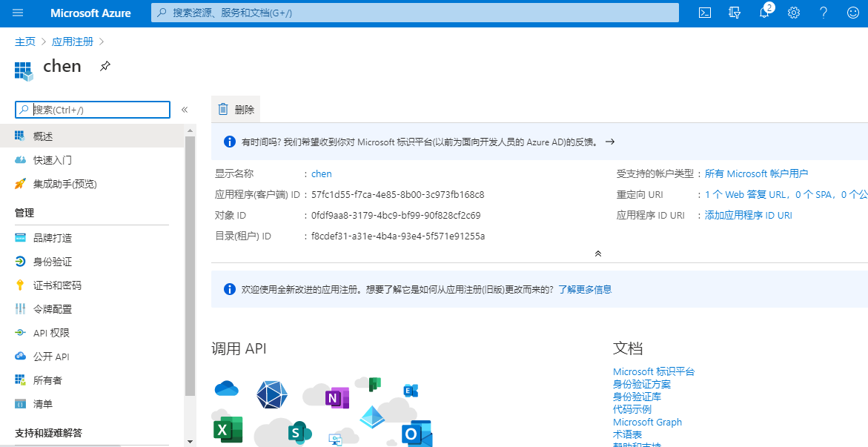Screen dimensions: 868x447
Task: Click the left menu scrollbar thumb
Action: tap(190, 266)
